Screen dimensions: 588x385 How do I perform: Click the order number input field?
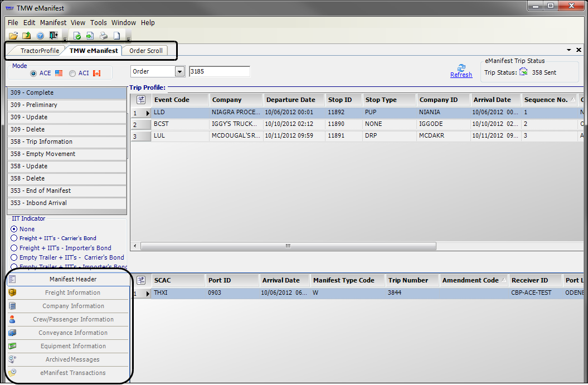(x=220, y=71)
